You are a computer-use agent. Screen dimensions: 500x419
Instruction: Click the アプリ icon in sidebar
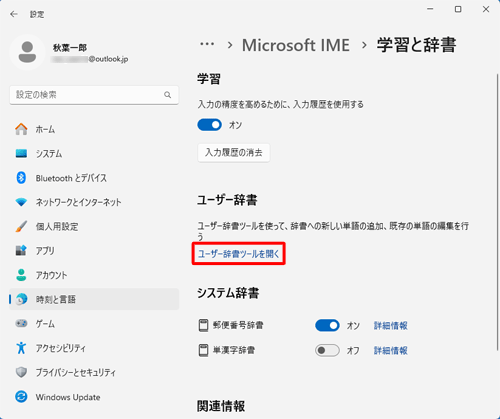point(21,251)
